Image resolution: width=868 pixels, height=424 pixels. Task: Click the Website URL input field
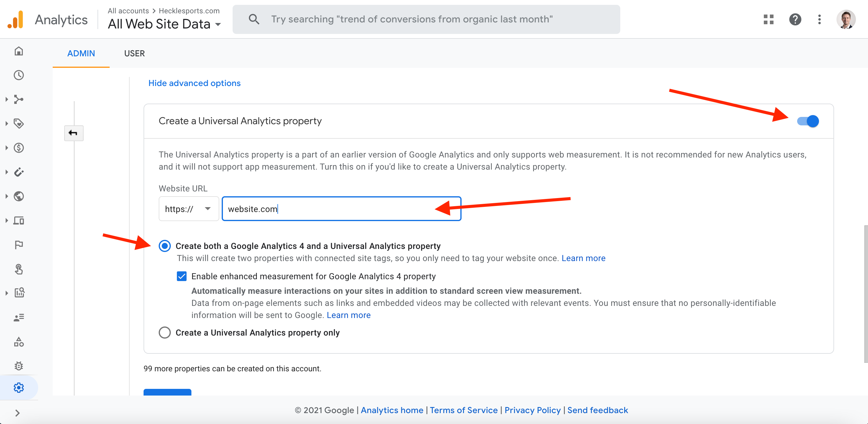point(341,209)
